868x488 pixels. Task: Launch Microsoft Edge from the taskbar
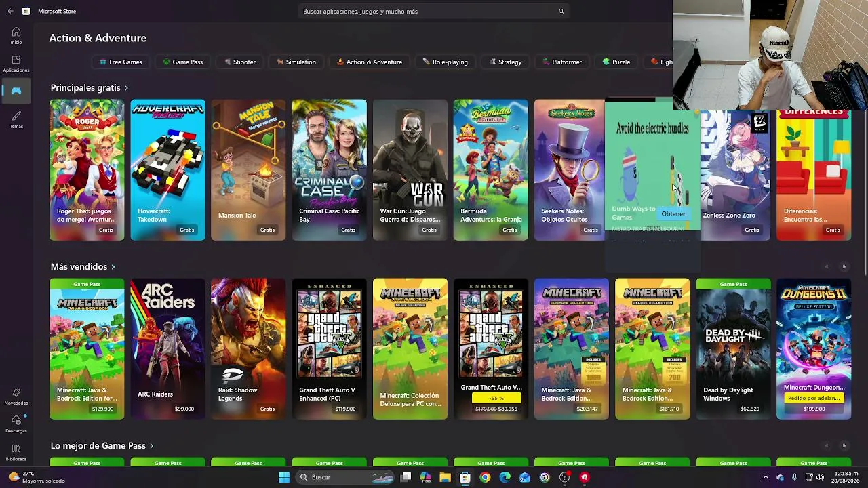tap(505, 477)
